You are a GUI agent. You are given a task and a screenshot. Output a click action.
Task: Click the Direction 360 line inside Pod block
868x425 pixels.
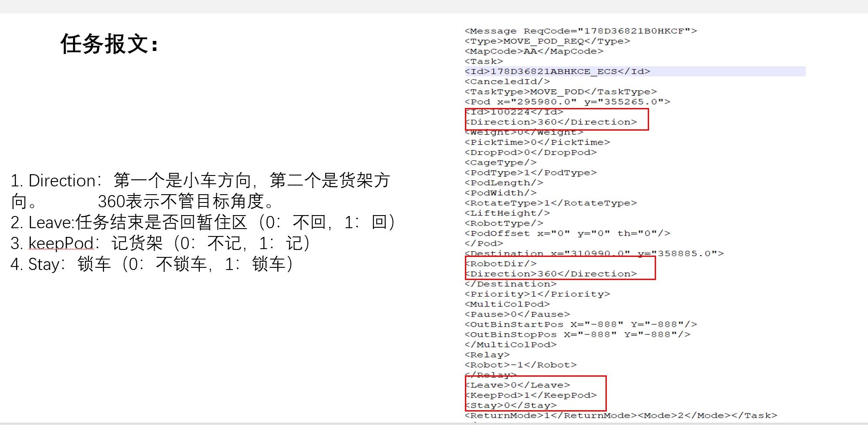click(x=551, y=122)
